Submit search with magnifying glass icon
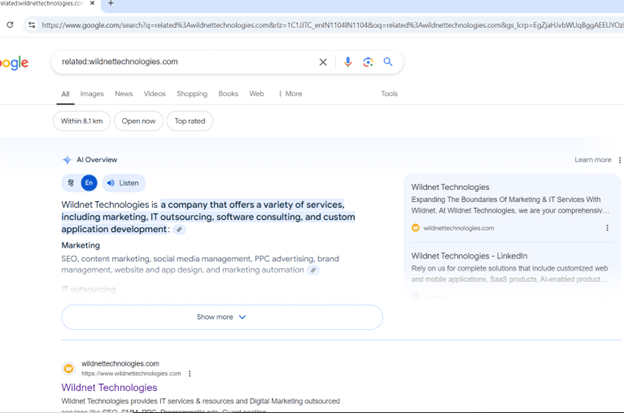Viewport: 624px width, 413px height. [x=388, y=62]
